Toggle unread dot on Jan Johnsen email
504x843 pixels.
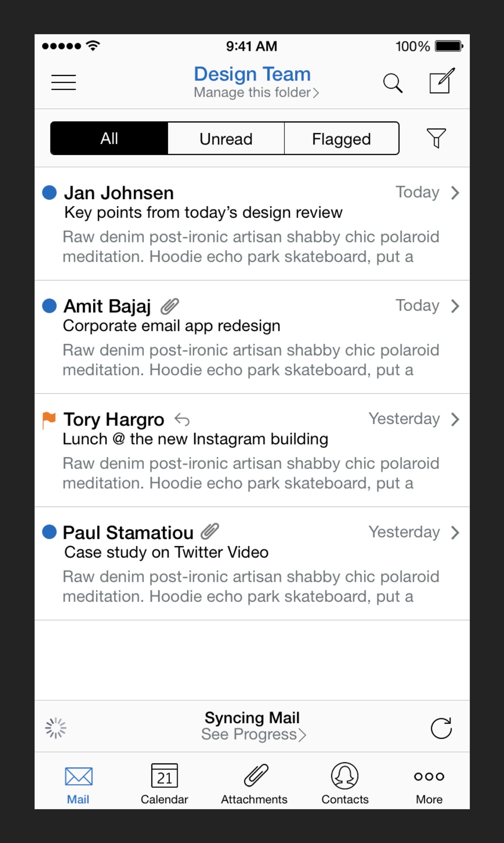pos(49,192)
